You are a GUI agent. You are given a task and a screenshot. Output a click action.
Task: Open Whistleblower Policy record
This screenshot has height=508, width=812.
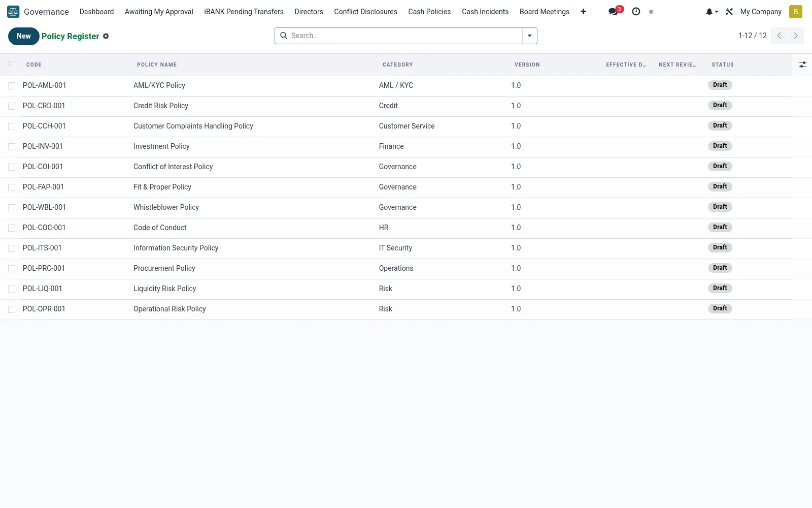(166, 207)
